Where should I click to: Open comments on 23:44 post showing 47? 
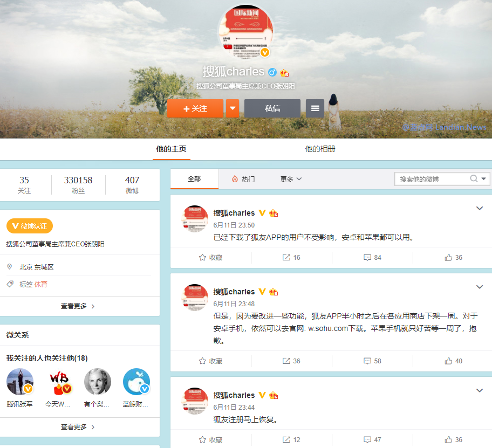pyautogui.click(x=372, y=439)
